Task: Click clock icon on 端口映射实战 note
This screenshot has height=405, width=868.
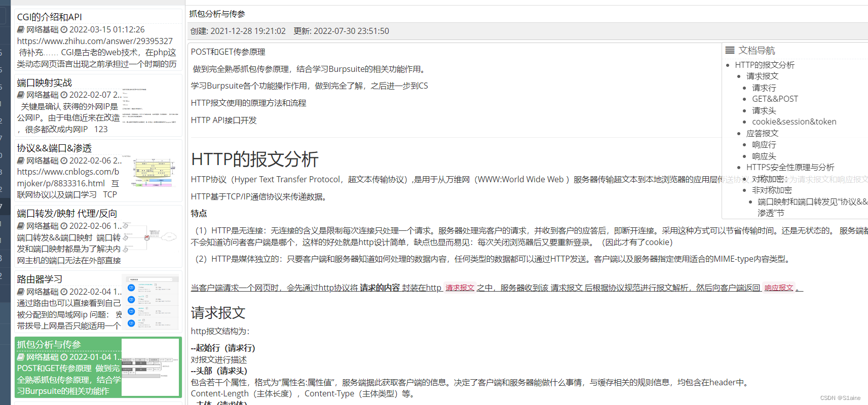Action: pyautogui.click(x=64, y=95)
